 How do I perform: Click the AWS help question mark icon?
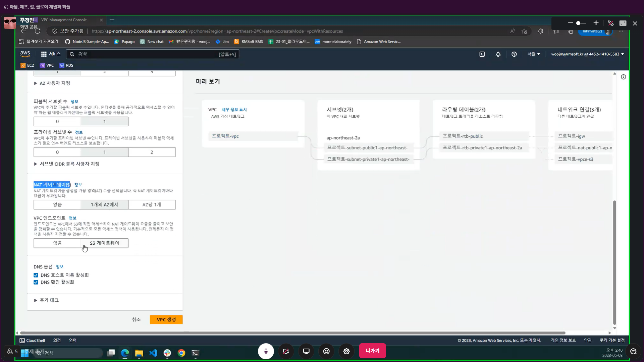(x=514, y=54)
